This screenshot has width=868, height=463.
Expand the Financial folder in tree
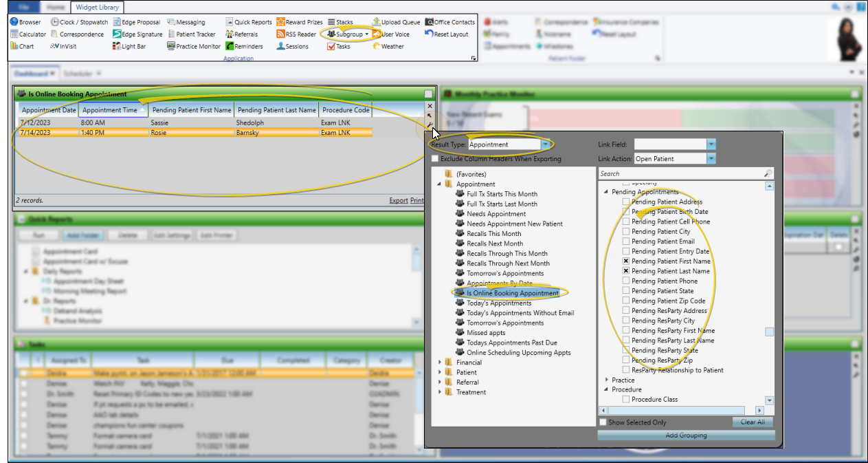point(441,363)
